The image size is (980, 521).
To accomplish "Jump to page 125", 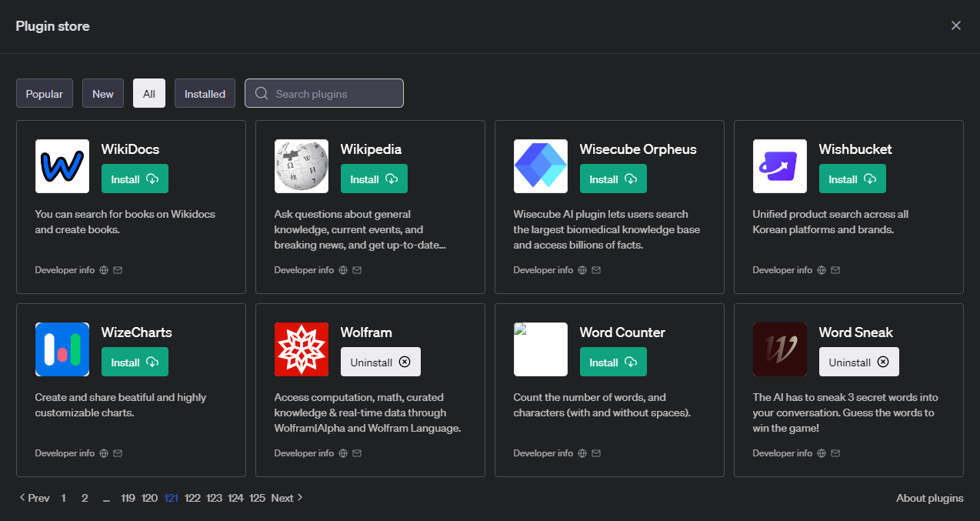I will point(257,498).
